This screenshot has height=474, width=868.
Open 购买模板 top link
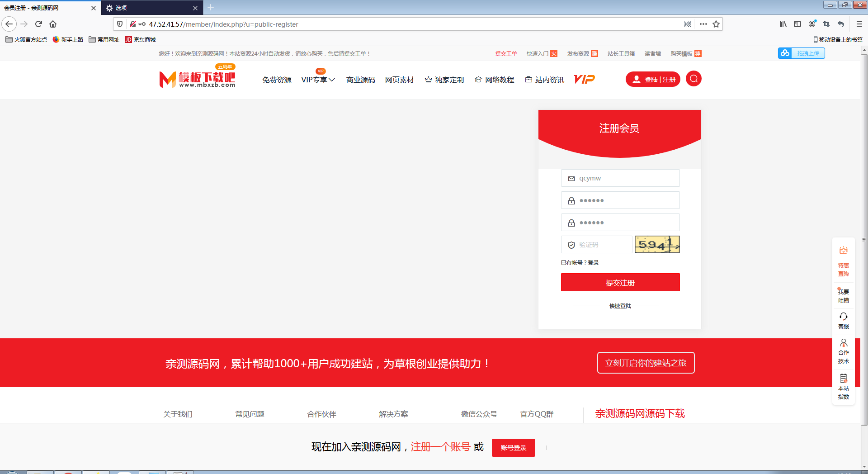coord(686,53)
